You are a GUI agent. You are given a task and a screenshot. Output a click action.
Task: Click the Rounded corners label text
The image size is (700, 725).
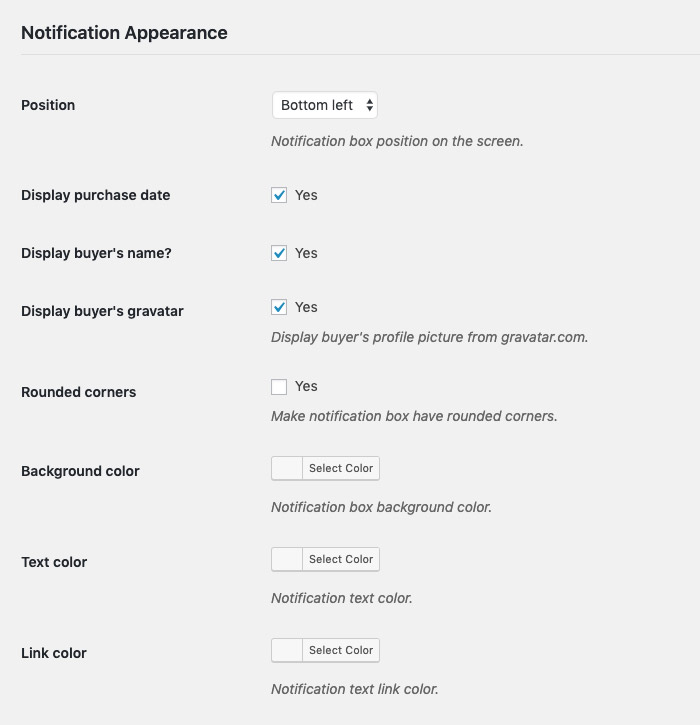79,392
